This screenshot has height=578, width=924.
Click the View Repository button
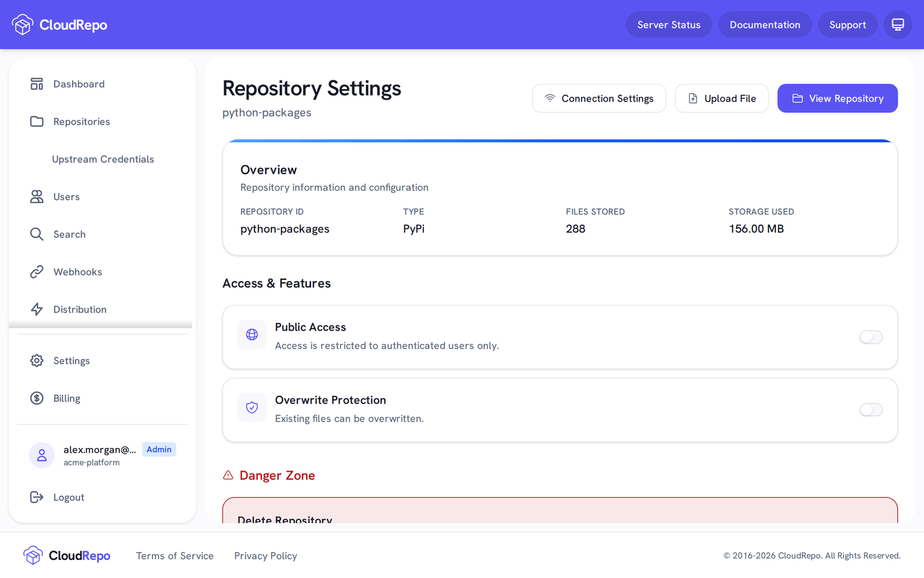[x=837, y=98]
